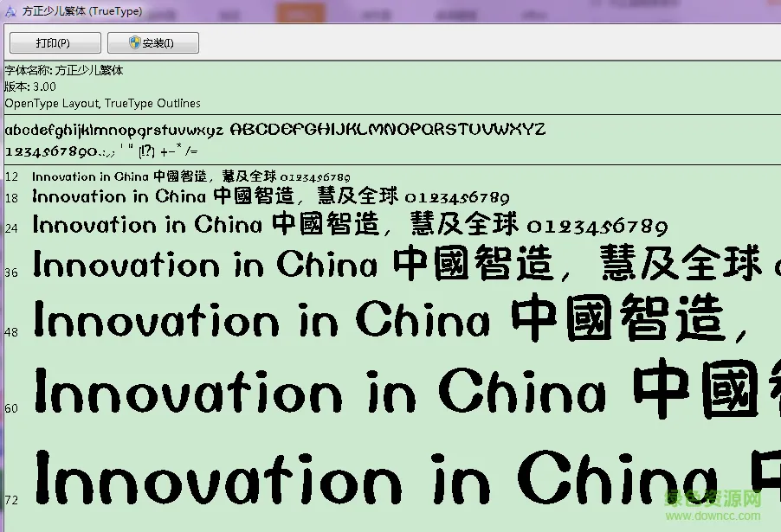The image size is (781, 532).
Task: Click the 48 point size label
Action: pos(11,332)
